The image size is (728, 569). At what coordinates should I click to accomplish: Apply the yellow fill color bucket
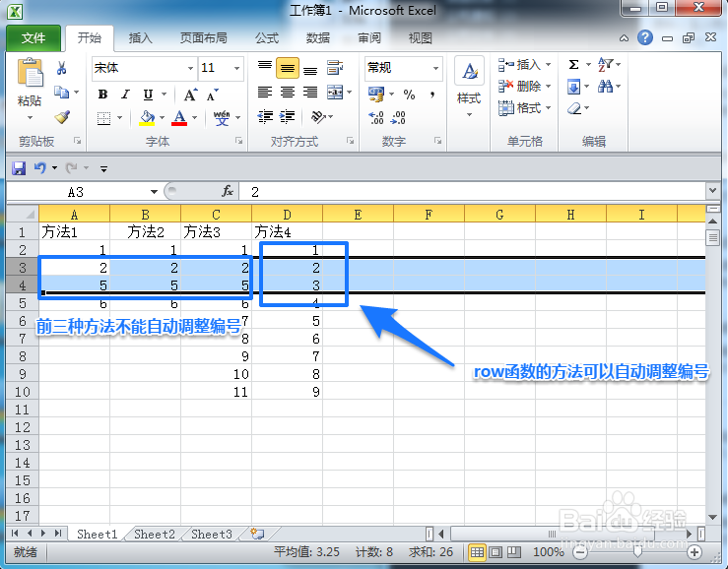(147, 118)
